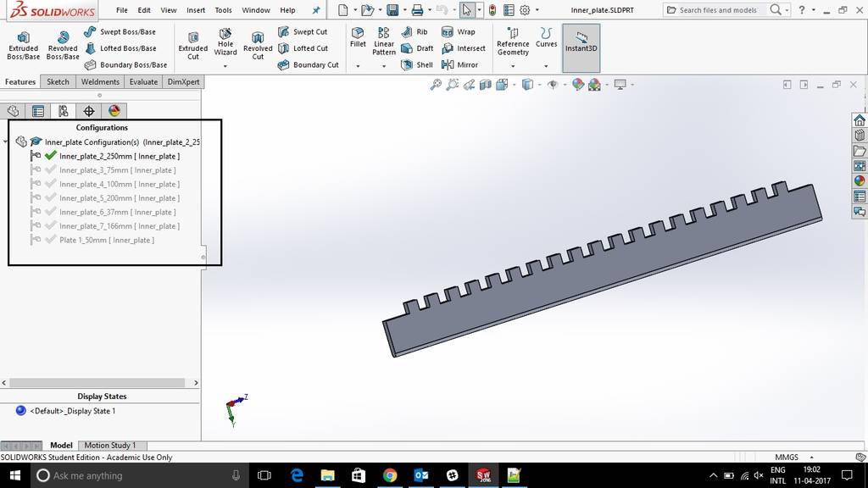
Task: Open FeatureManager design tree tab
Action: tap(13, 111)
